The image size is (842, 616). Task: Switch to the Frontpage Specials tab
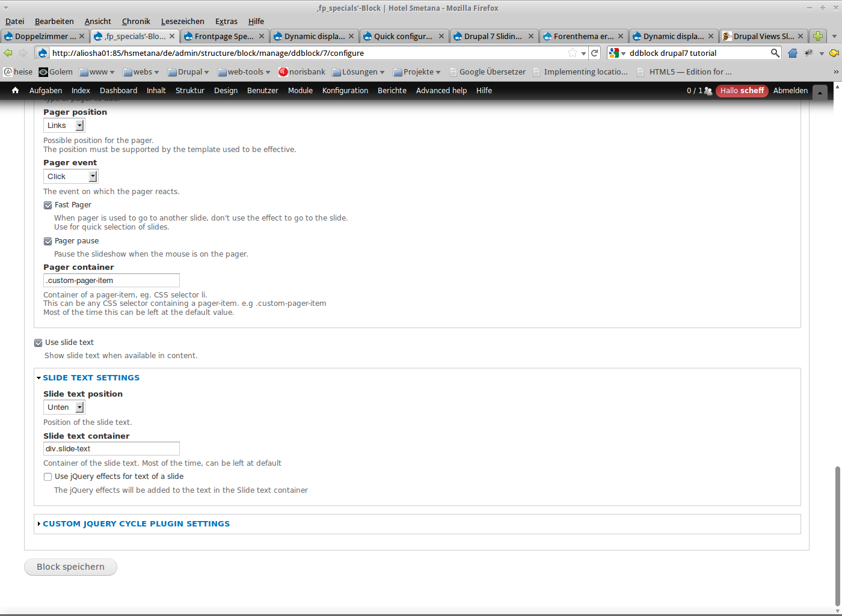(x=224, y=36)
